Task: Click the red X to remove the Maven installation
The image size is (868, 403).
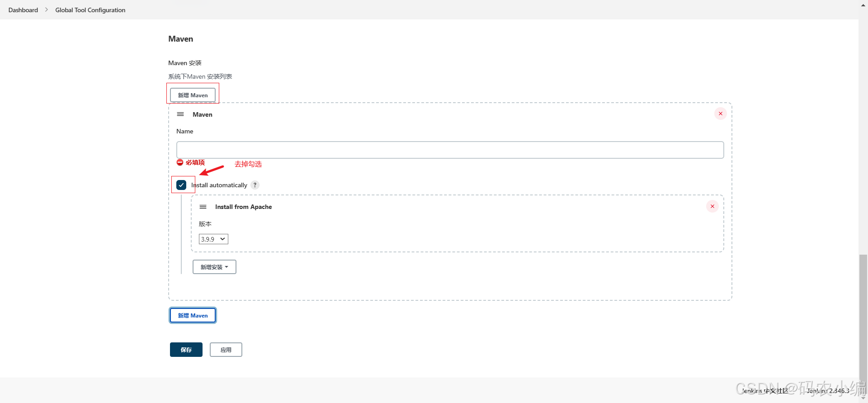Action: tap(720, 114)
